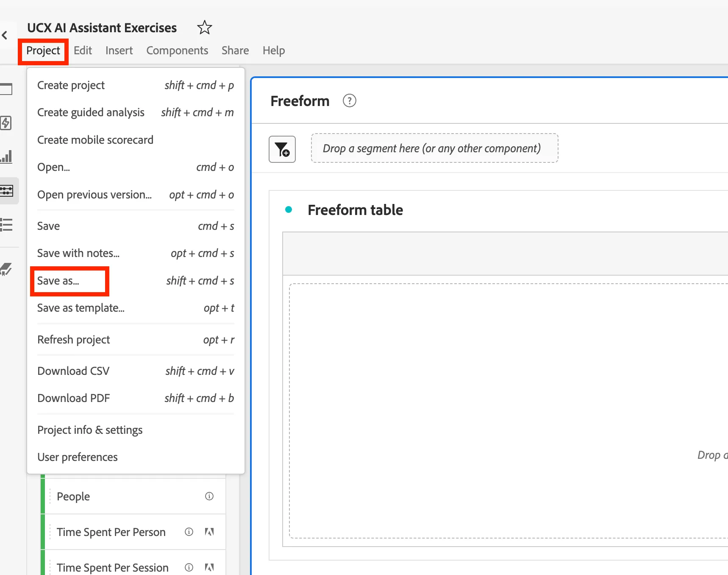Click the add segment filter icon
This screenshot has height=575, width=728.
click(282, 149)
